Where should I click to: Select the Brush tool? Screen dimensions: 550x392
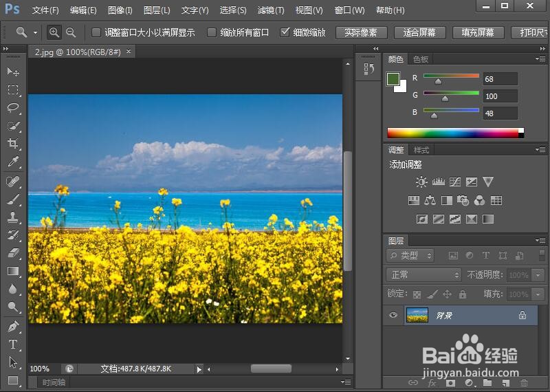[13, 199]
